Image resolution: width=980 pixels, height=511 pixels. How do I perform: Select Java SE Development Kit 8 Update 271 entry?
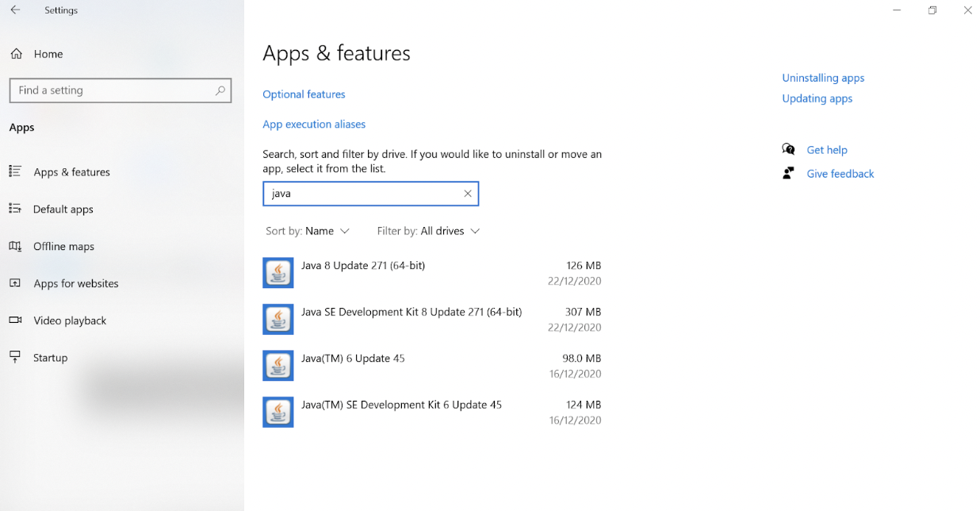pos(412,313)
